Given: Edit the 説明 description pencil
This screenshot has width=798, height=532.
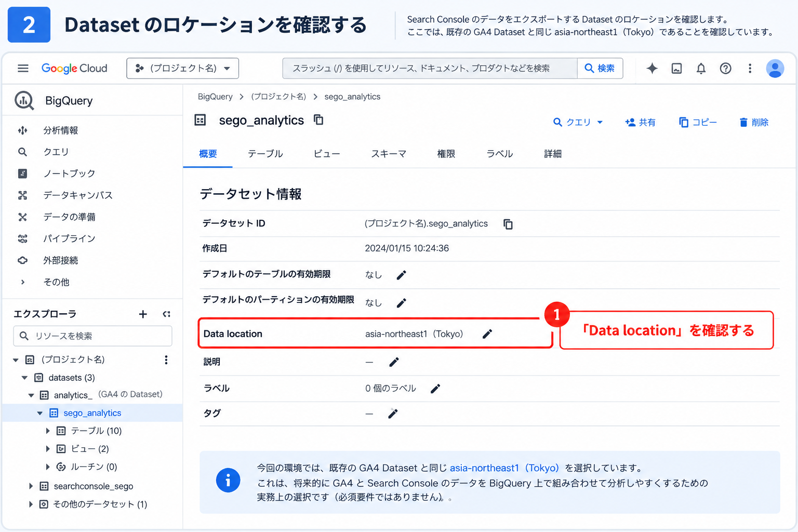Looking at the screenshot, I should click(394, 362).
